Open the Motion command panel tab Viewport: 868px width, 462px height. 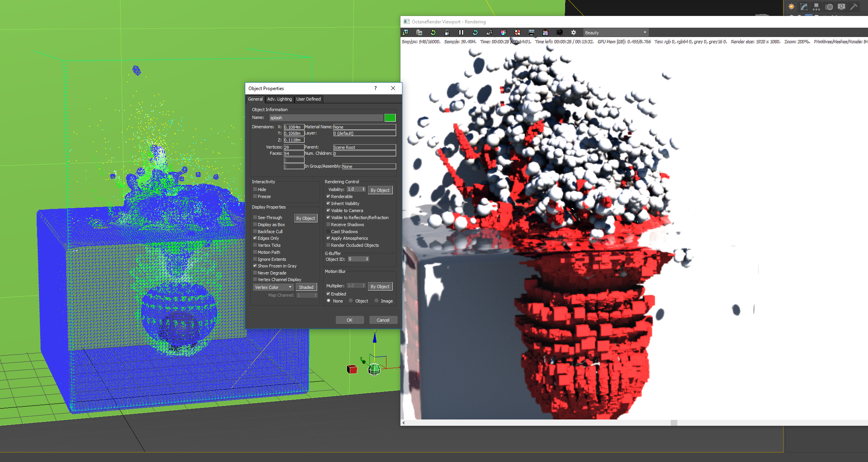click(829, 7)
